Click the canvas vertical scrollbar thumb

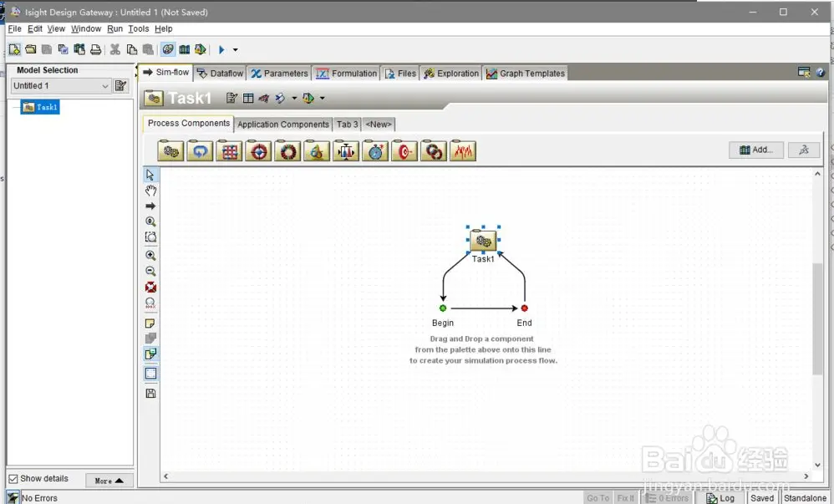click(817, 318)
